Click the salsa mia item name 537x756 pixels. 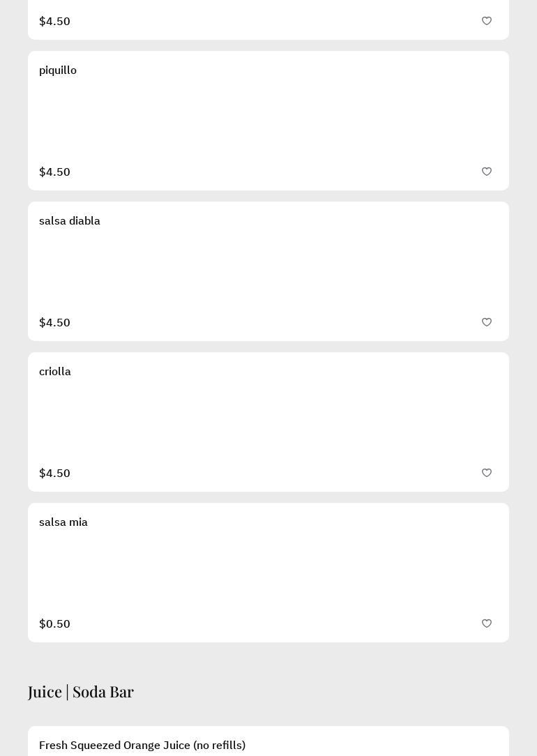tap(63, 522)
